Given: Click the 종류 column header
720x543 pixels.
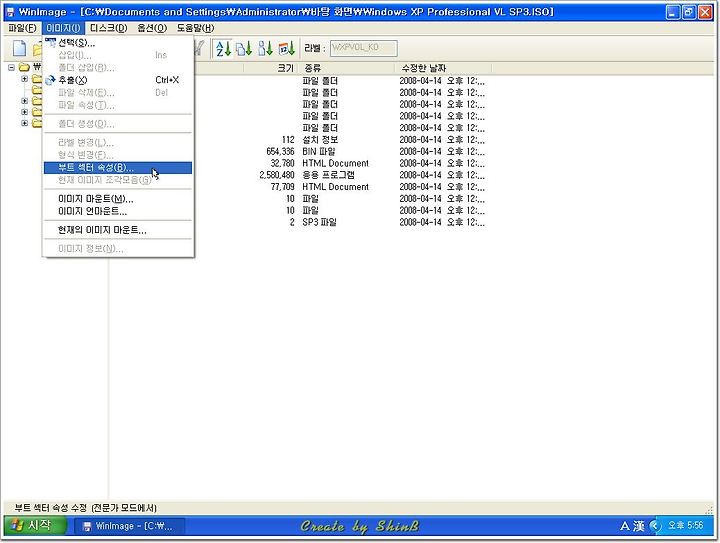Looking at the screenshot, I should pyautogui.click(x=346, y=68).
